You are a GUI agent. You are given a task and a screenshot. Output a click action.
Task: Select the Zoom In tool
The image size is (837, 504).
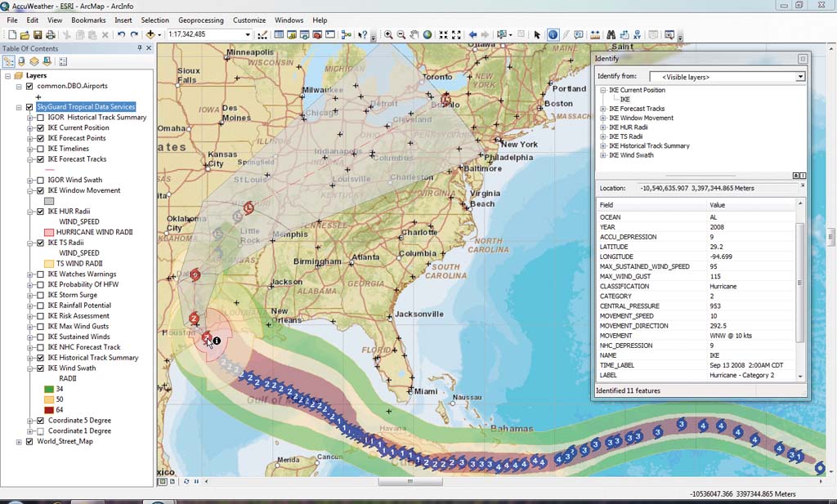388,34
